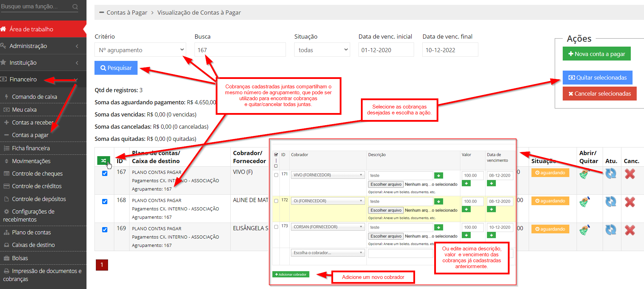The height and width of the screenshot is (289, 644).
Task: Click the update icon for row 169
Action: pyautogui.click(x=610, y=230)
